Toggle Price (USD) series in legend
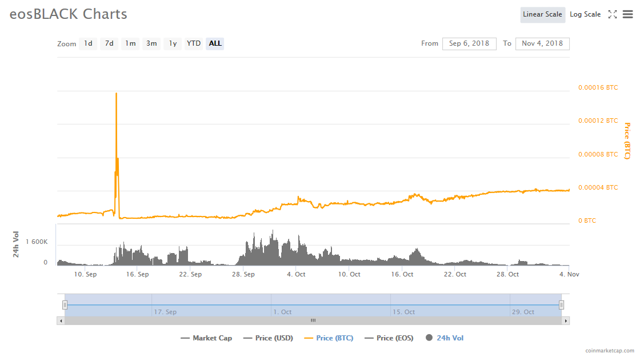Image resolution: width=644 pixels, height=361 pixels. (x=268, y=338)
